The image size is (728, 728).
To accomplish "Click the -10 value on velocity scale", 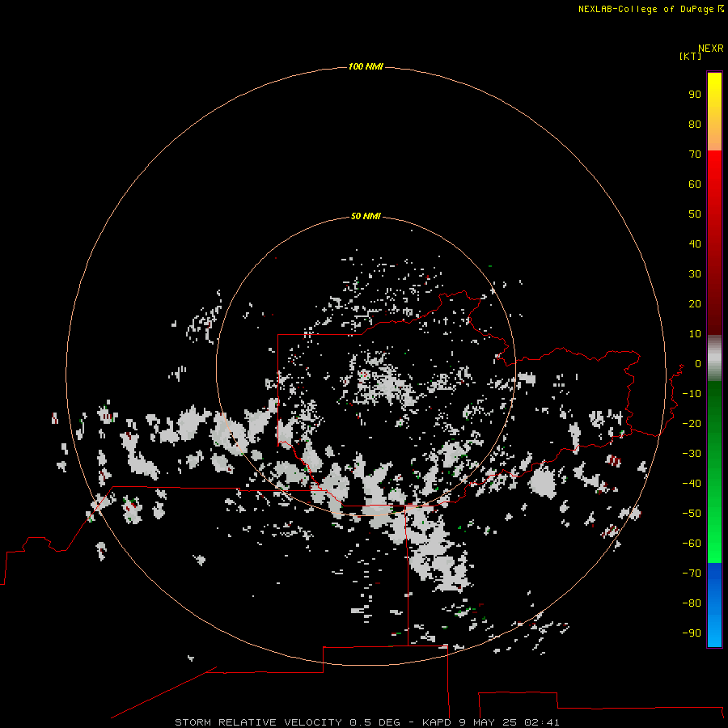I will pyautogui.click(x=692, y=394).
